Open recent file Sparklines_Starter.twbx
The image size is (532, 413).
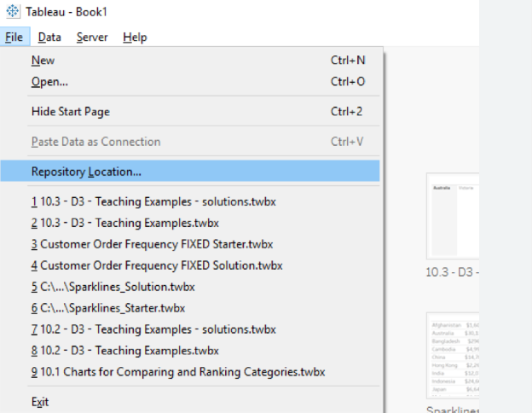click(190, 308)
